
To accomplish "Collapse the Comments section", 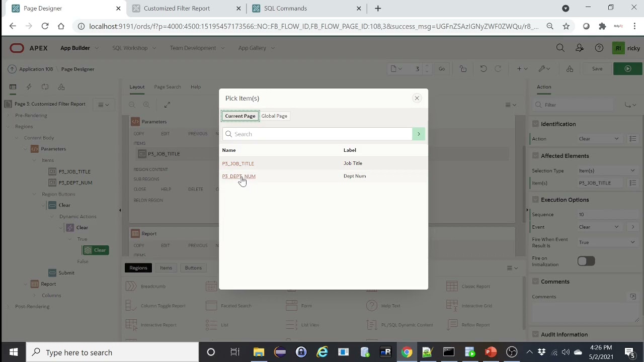I will click(x=535, y=282).
